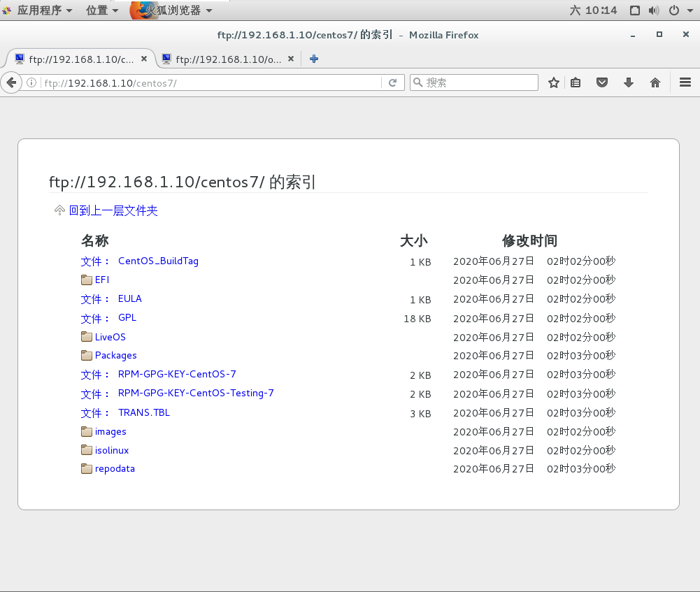The image size is (700, 592).
Task: Show bookmarks list icon
Action: click(576, 82)
